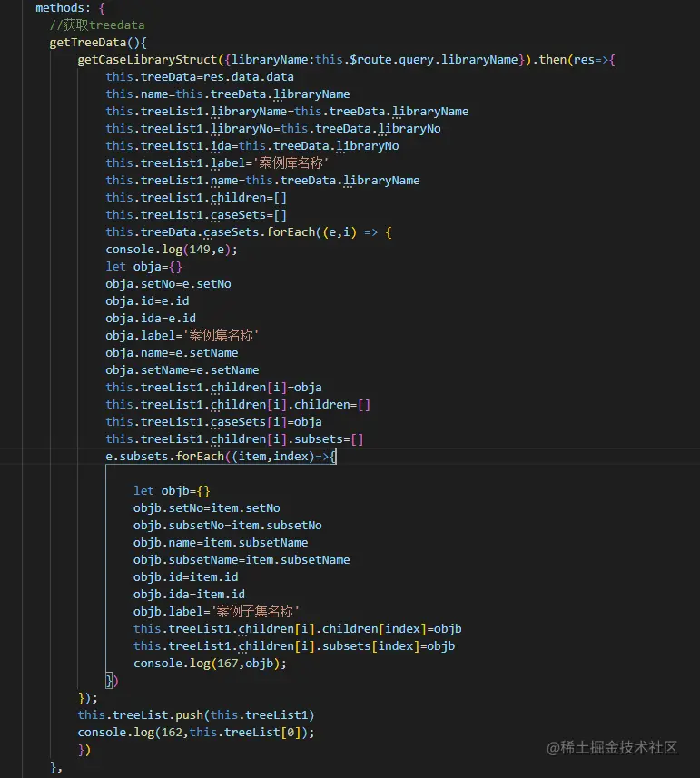Click the line "objb.subsetName=item.subsetName"
Viewport: 700px width, 778px height.
[242, 560]
